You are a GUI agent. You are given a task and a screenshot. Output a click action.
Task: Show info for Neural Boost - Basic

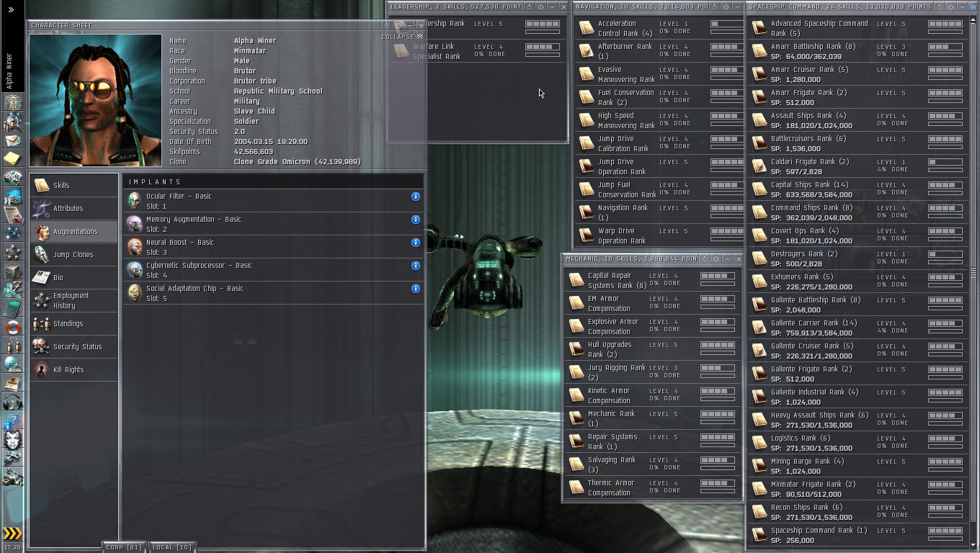click(x=416, y=243)
